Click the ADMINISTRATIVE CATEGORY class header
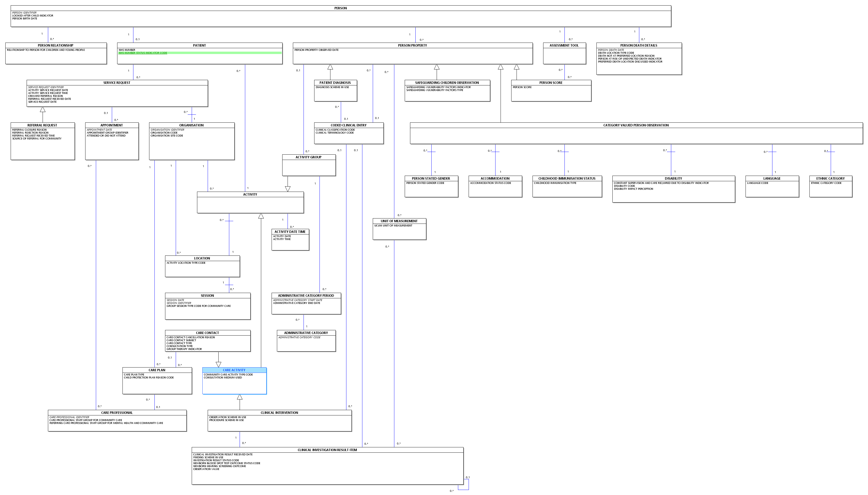 (306, 333)
